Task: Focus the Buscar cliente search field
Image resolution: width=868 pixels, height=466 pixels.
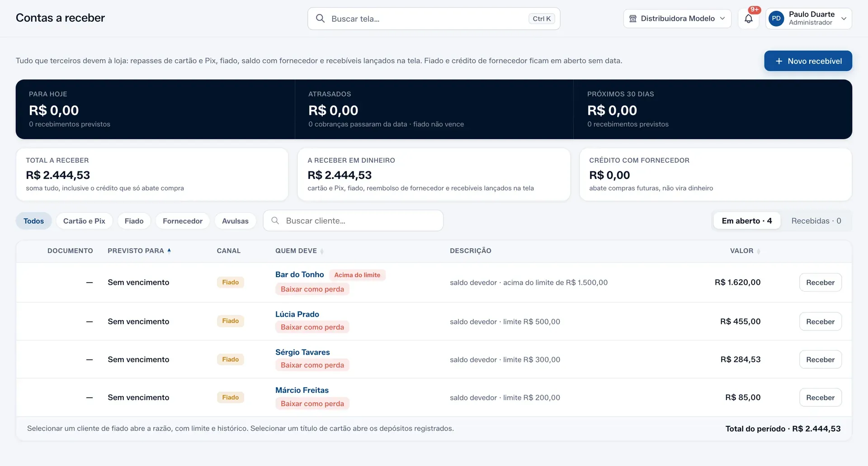Action: tap(353, 221)
